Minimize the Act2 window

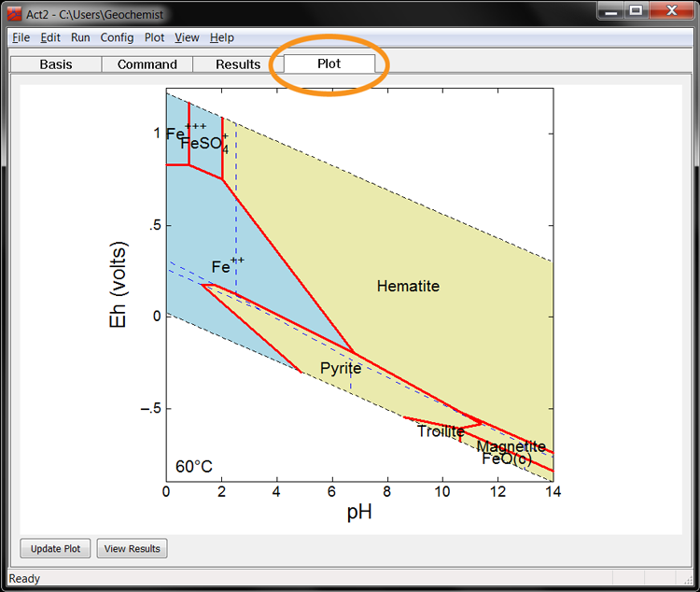coord(611,10)
